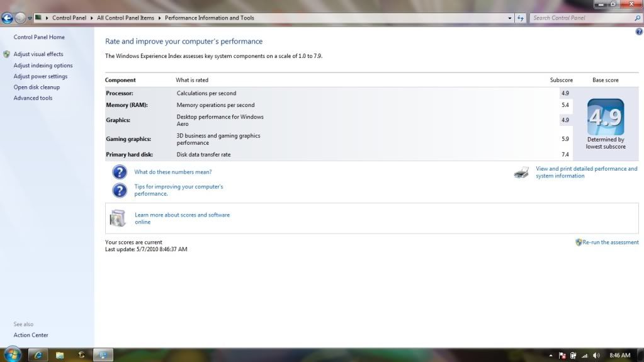Open the recent pages dropdown arrow
Image resolution: width=644 pixels, height=362 pixels.
point(30,18)
